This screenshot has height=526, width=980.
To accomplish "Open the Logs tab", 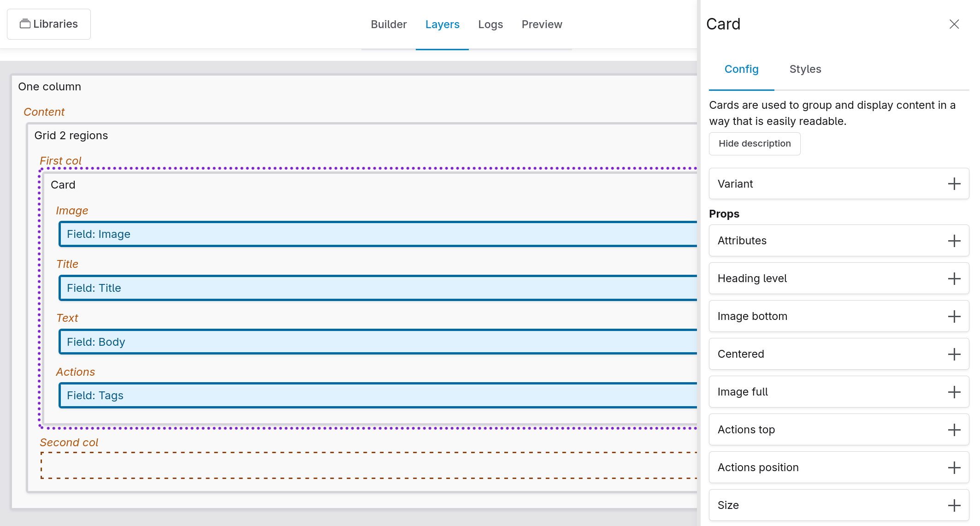I will pos(490,24).
